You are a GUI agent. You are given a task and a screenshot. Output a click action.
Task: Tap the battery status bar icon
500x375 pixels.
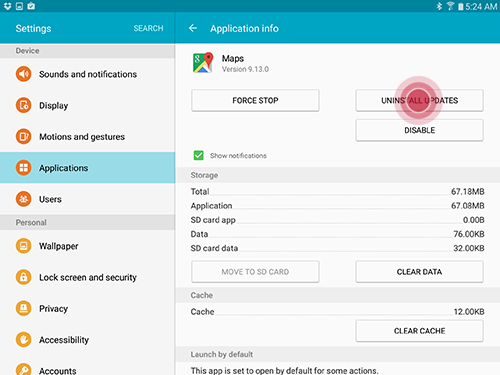coord(461,6)
